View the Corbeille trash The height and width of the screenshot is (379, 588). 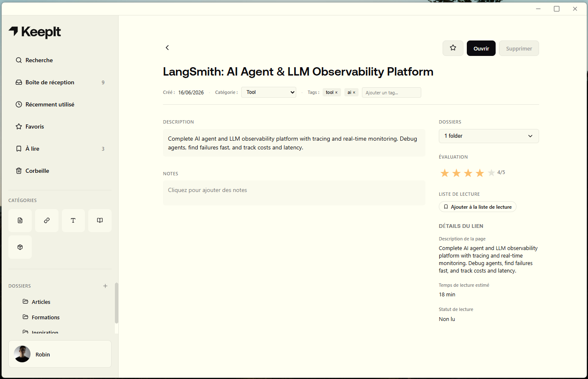tap(60, 171)
